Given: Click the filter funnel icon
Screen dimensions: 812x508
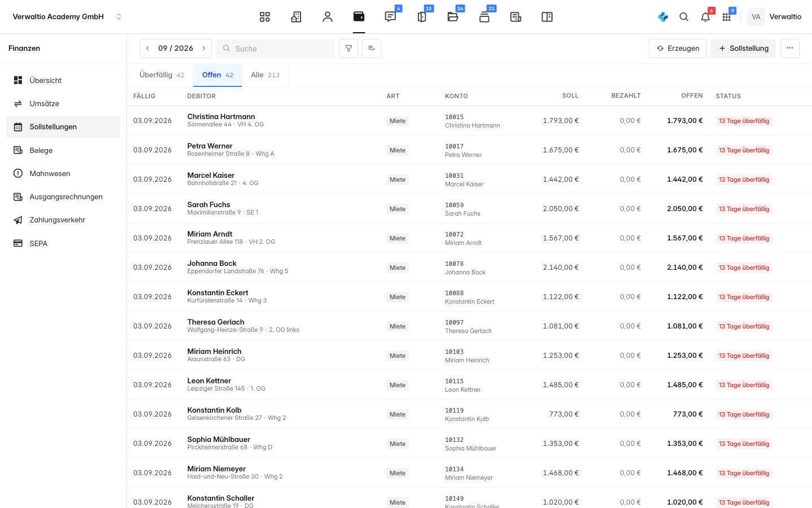Looking at the screenshot, I should coord(348,49).
